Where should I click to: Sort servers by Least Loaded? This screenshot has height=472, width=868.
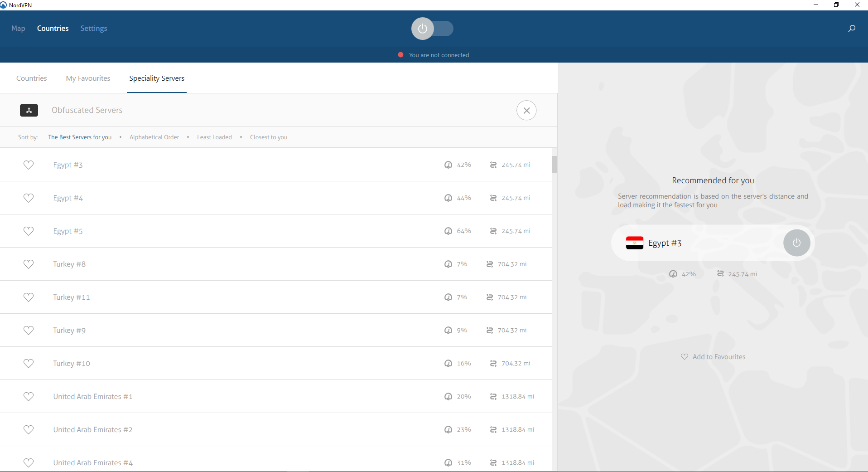pyautogui.click(x=214, y=137)
